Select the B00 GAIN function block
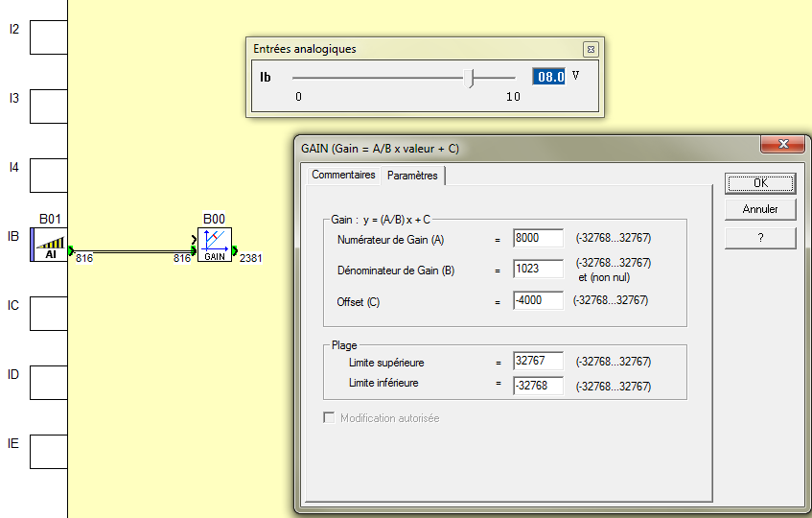 tap(215, 245)
